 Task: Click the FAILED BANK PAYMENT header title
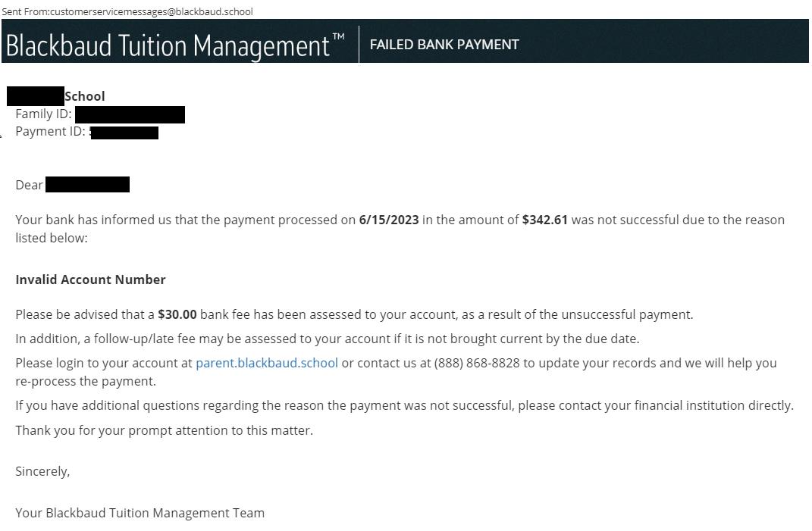click(x=444, y=45)
